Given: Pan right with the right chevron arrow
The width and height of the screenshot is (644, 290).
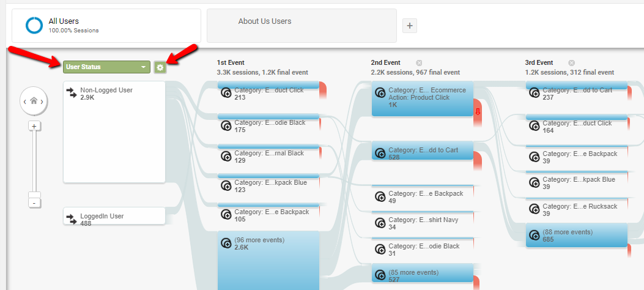Looking at the screenshot, I should tap(42, 102).
